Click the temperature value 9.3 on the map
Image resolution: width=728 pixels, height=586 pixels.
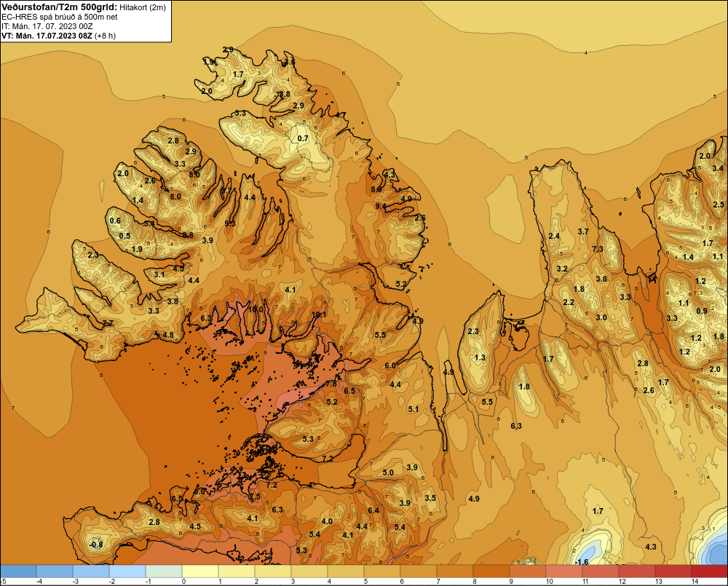click(230, 223)
